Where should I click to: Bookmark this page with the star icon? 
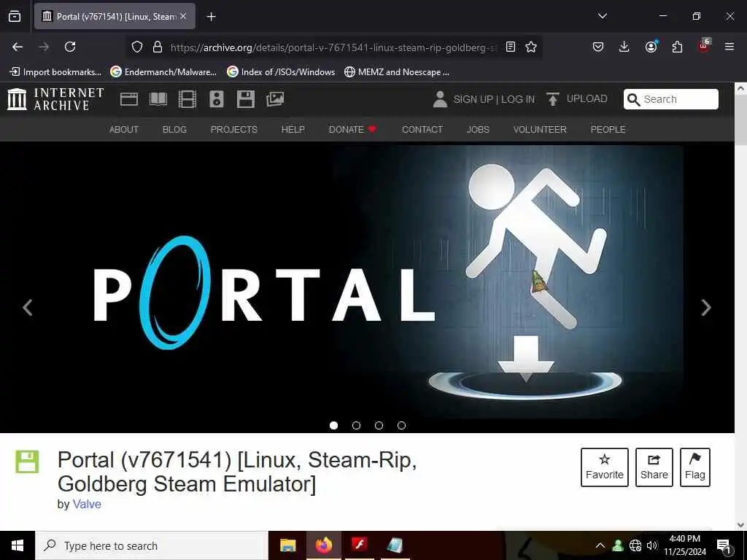click(x=531, y=47)
